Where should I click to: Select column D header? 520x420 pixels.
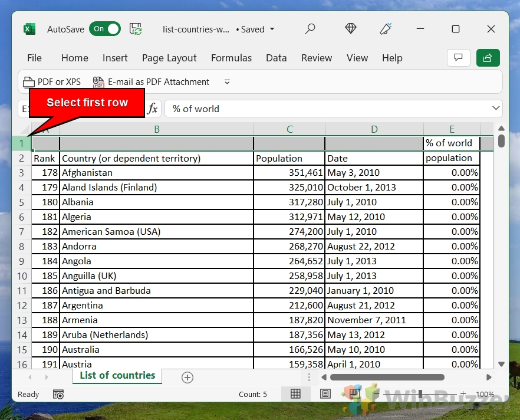coord(374,129)
